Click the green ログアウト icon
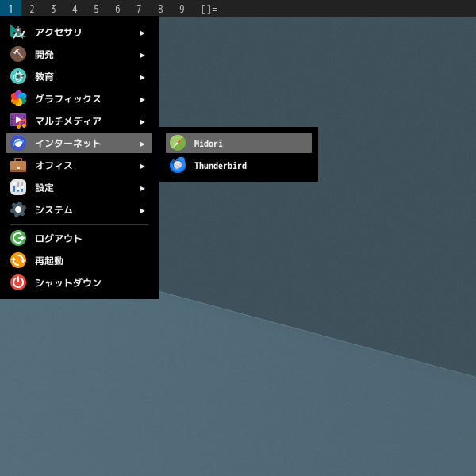The height and width of the screenshot is (476, 476). point(18,238)
